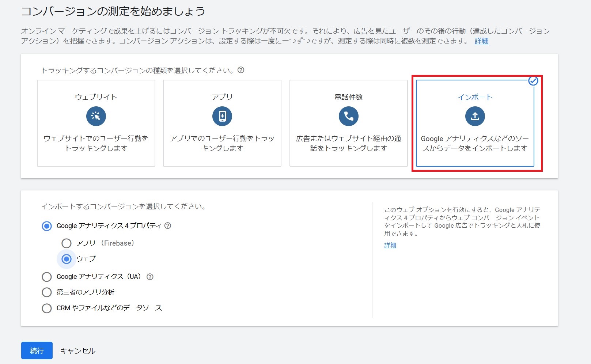Viewport: 591px width, 364px height.
Task: Click the phone receiver icon under 電話件数
Action: (x=348, y=116)
